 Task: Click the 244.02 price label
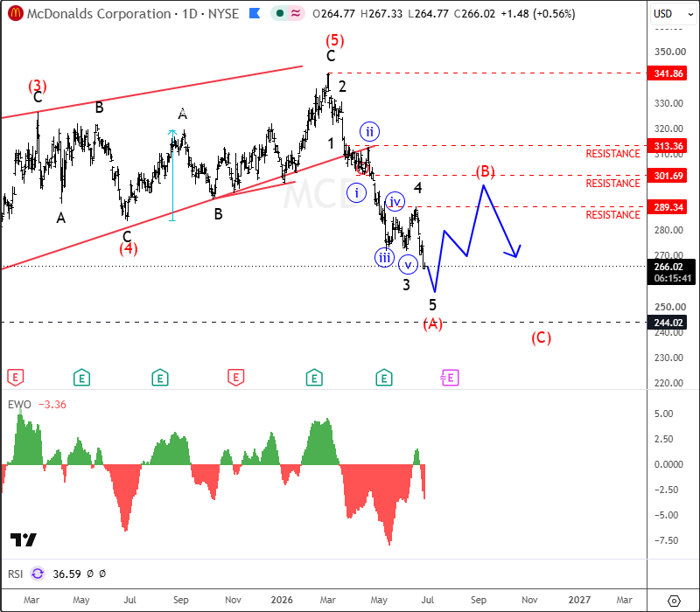668,323
